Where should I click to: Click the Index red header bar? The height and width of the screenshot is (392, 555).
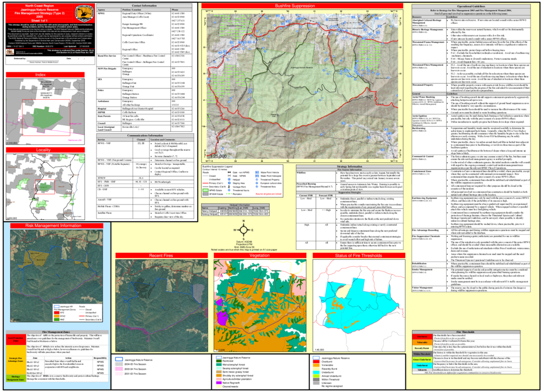click(x=46, y=75)
